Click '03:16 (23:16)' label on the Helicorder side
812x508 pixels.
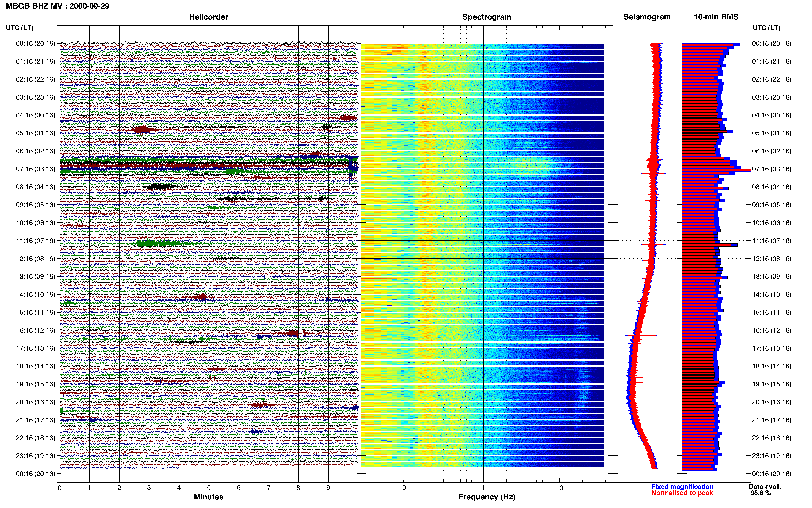[36, 97]
